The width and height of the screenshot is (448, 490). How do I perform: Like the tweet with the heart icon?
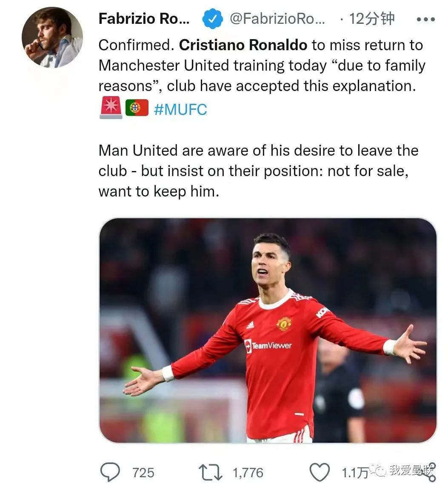319,472
